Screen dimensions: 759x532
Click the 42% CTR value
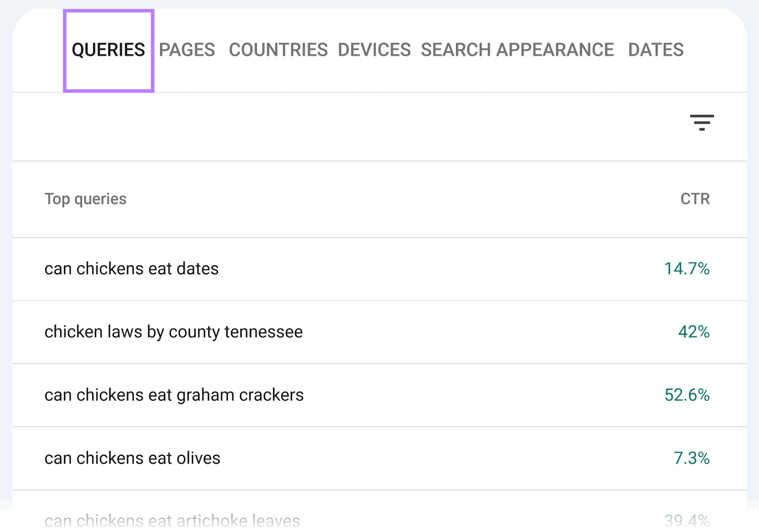(694, 332)
